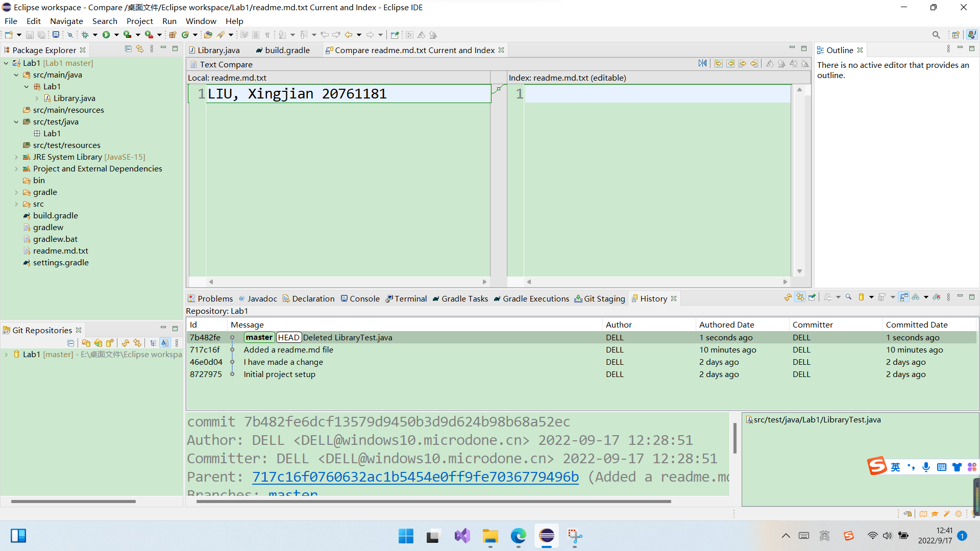The width and height of the screenshot is (980, 551).
Task: Open the search dialog via magnifier icon
Action: pyautogui.click(x=937, y=35)
